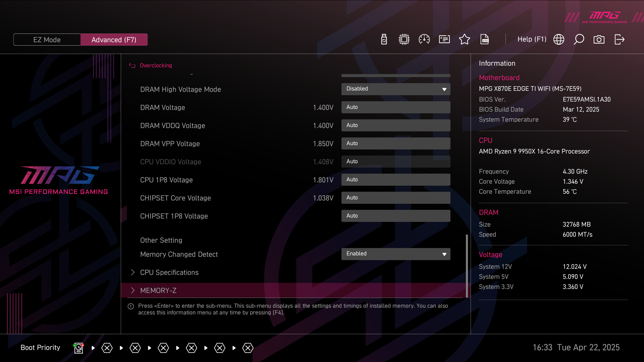Select the Memory Changed Detect label
The width and height of the screenshot is (644, 362).
coord(179,254)
